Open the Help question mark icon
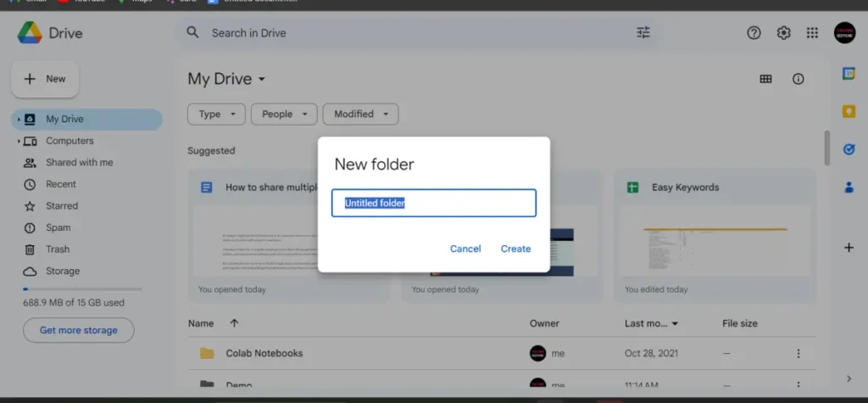 (754, 33)
